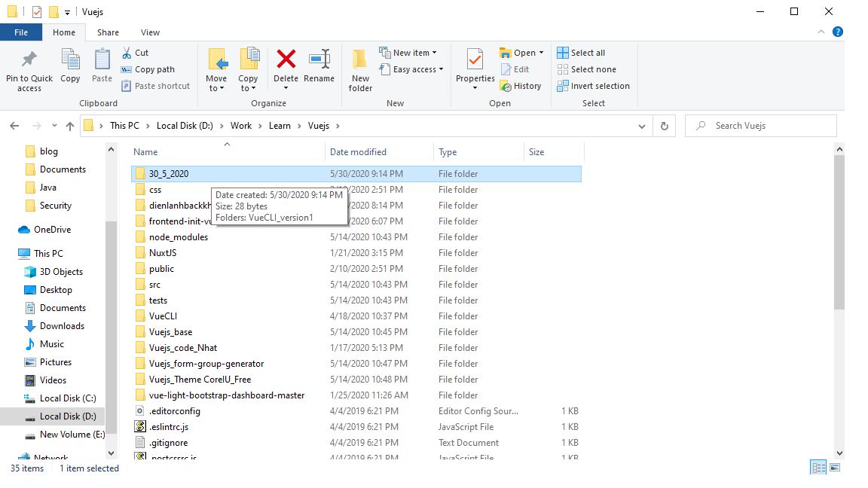
Task: Switch to the View tab
Action: tap(150, 32)
